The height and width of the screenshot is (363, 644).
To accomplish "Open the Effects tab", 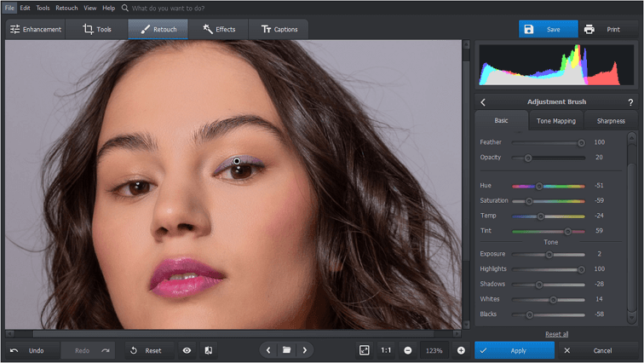I will click(218, 29).
